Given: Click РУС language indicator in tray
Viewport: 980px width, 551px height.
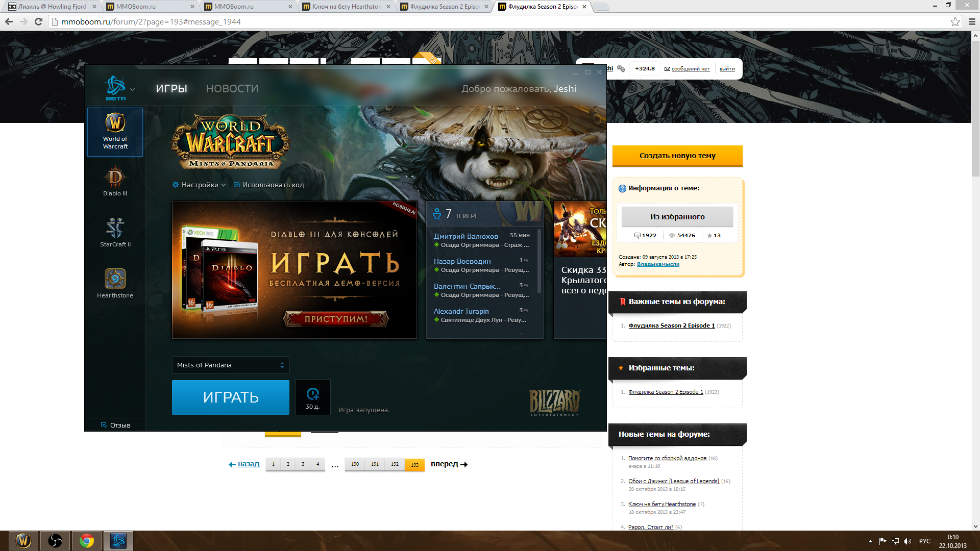Looking at the screenshot, I should tap(925, 541).
